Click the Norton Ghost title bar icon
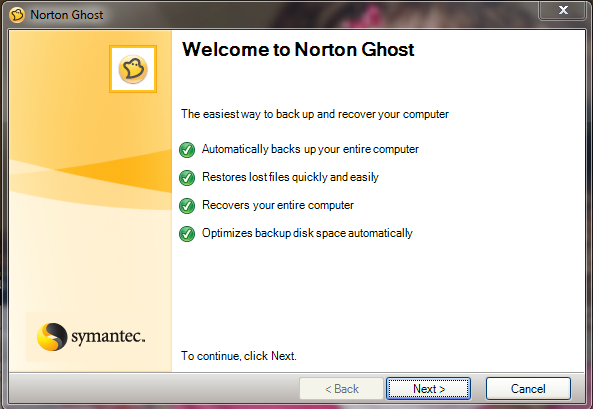The image size is (594, 410). pyautogui.click(x=17, y=15)
